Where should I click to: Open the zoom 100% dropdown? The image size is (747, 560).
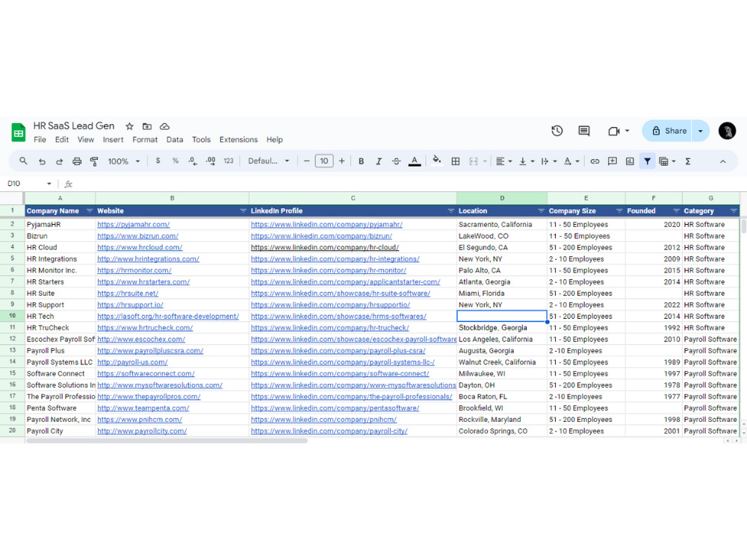pos(124,161)
